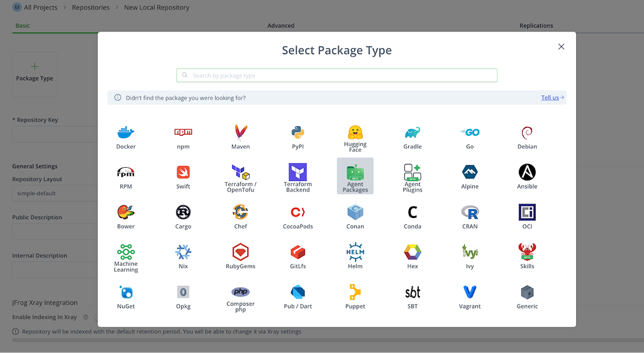Viewport: 644px width, 353px height.
Task: Click the Public Description field
Action: tap(55, 232)
